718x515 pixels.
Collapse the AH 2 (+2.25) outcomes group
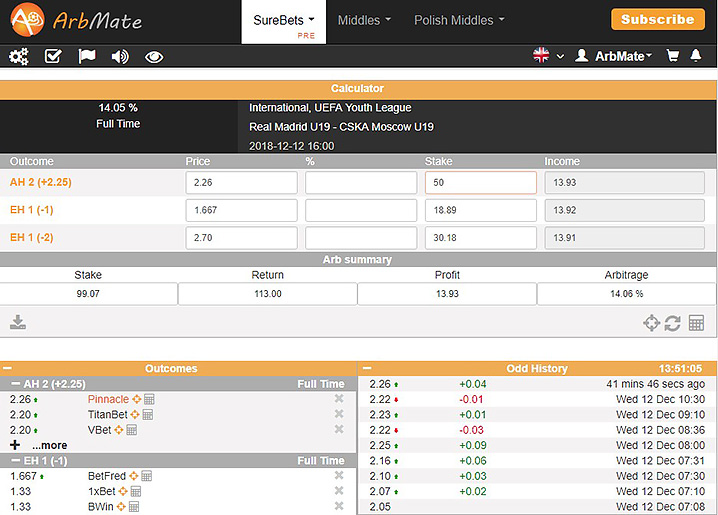tap(16, 384)
